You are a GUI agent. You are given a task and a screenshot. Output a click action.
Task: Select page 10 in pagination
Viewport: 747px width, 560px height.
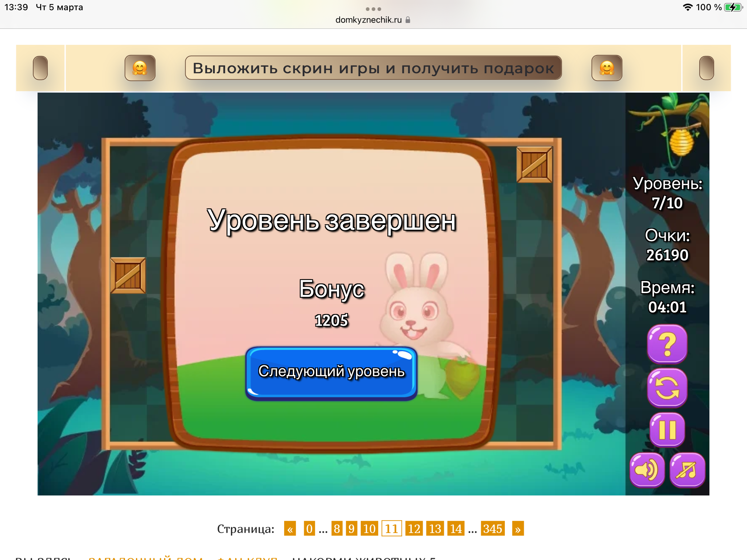[369, 529]
